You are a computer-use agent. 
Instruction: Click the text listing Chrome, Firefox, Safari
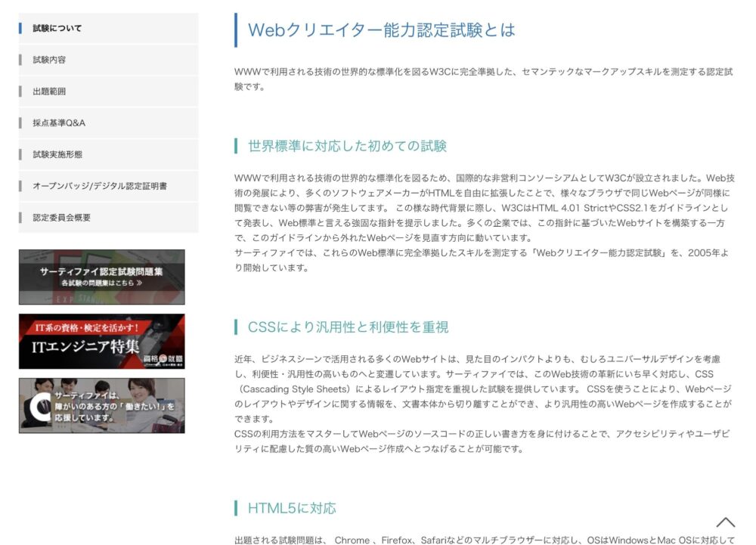[485, 540]
